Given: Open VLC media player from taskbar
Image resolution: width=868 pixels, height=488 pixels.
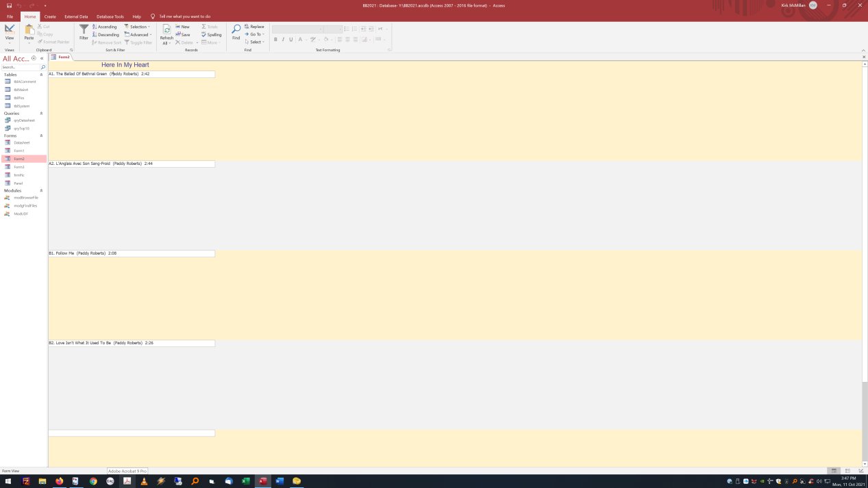Looking at the screenshot, I should coord(144,481).
